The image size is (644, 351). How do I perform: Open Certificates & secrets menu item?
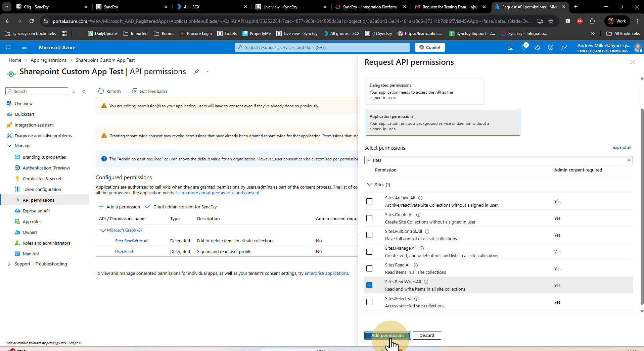43,179
